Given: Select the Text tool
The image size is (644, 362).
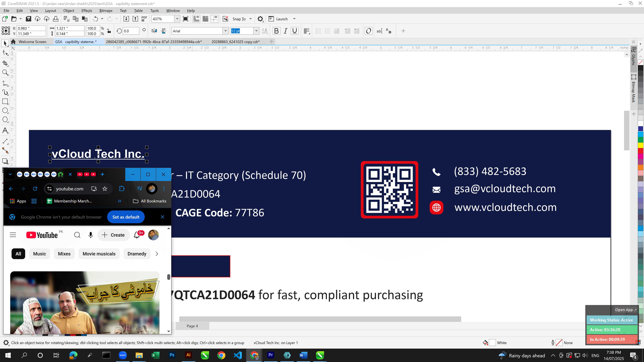Looking at the screenshot, I should pos(5,130).
